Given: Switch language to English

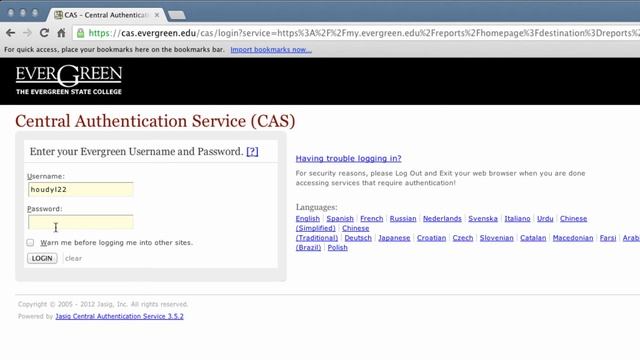Looking at the screenshot, I should click(x=307, y=219).
